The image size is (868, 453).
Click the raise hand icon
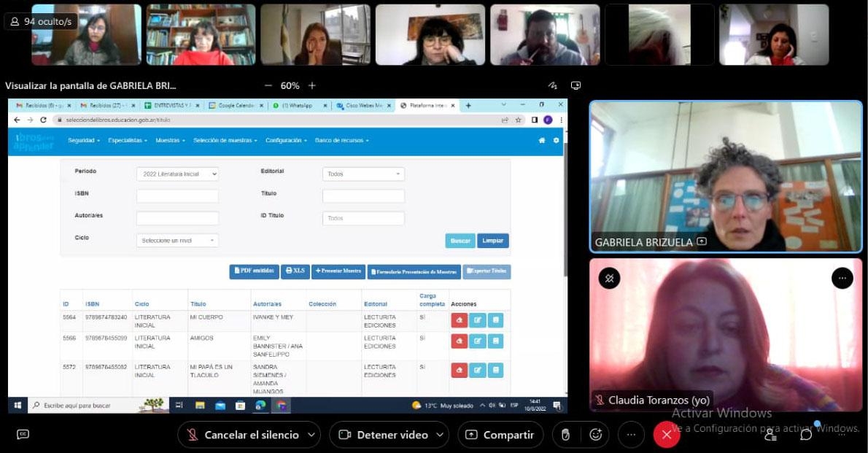(x=565, y=435)
